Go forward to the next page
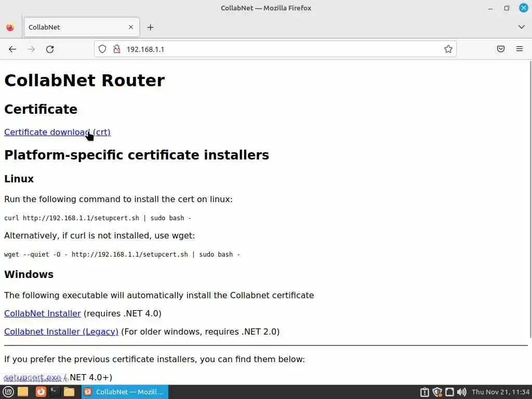Screen dimensions: 532x399 (31, 49)
